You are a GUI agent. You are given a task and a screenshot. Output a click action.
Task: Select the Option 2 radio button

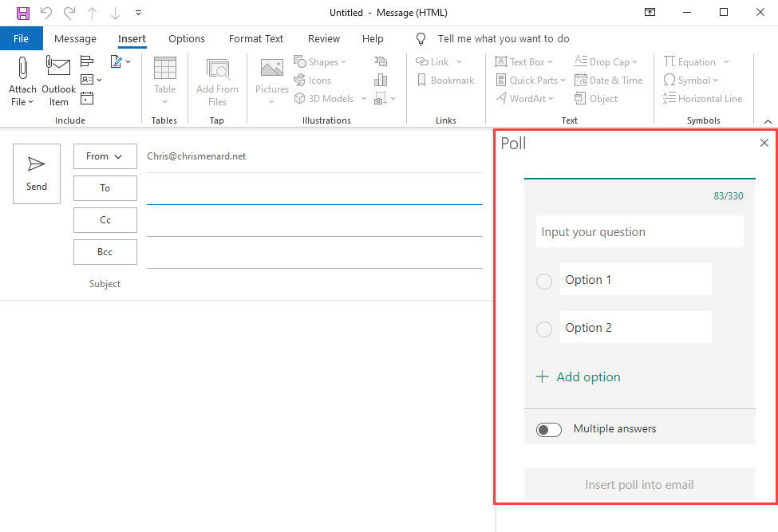[x=544, y=329]
